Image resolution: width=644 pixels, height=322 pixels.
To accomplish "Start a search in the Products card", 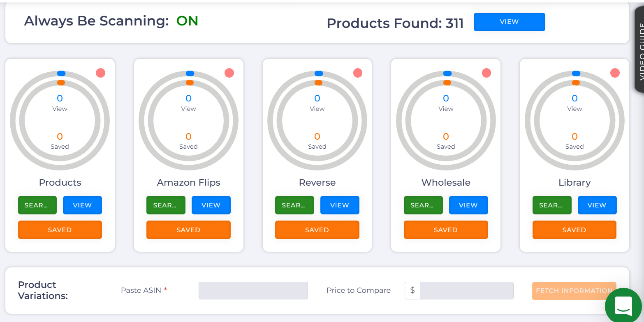I will [x=37, y=205].
